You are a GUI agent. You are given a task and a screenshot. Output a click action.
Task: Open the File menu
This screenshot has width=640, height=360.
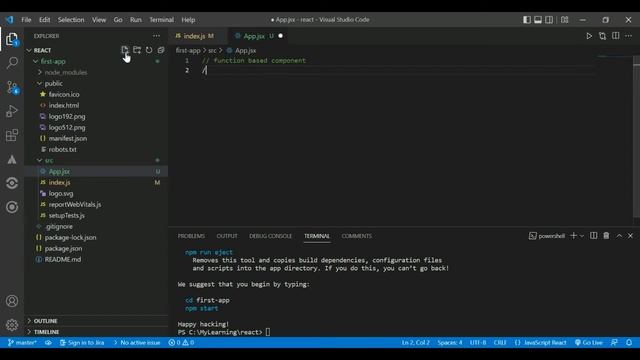tap(26, 20)
